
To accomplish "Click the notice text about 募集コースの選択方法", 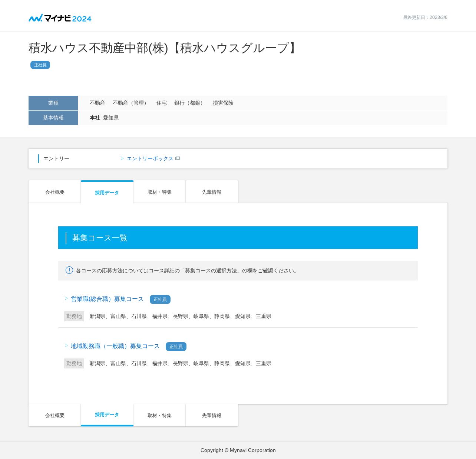I will pyautogui.click(x=187, y=271).
